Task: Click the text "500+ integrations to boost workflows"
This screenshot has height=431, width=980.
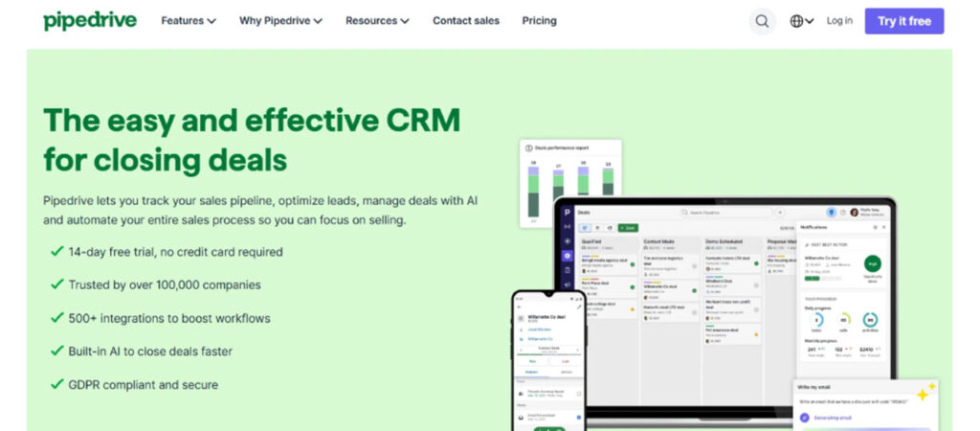Action: tap(169, 318)
